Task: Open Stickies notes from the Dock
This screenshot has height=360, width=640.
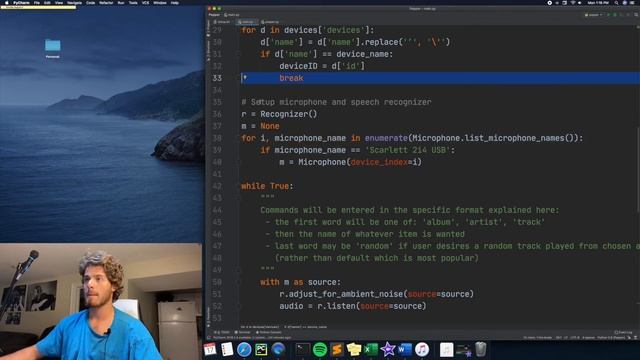Action: [x=354, y=350]
